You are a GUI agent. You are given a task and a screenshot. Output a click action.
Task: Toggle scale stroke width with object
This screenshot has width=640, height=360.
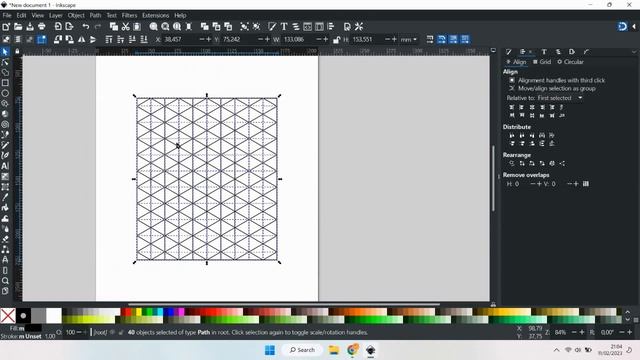430,40
